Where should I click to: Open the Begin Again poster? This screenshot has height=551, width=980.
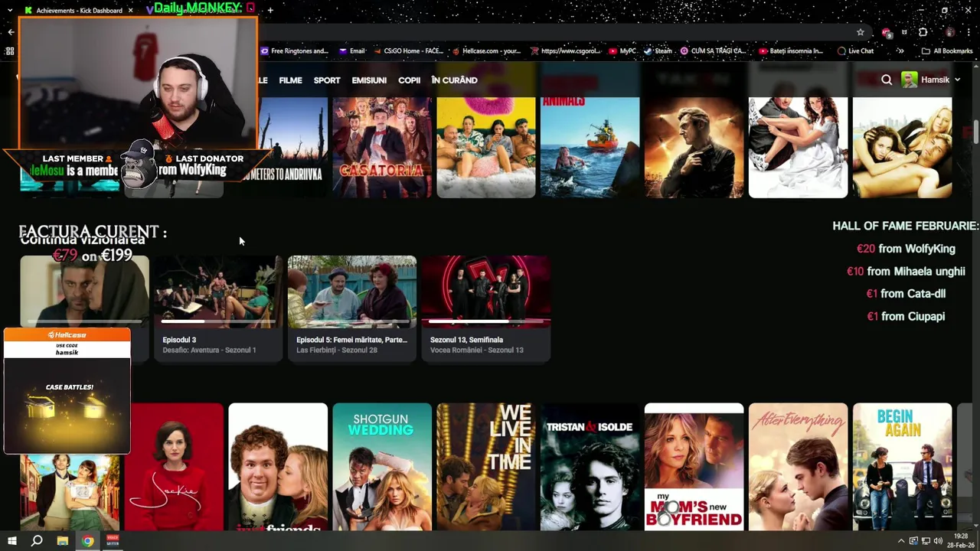coord(902,467)
